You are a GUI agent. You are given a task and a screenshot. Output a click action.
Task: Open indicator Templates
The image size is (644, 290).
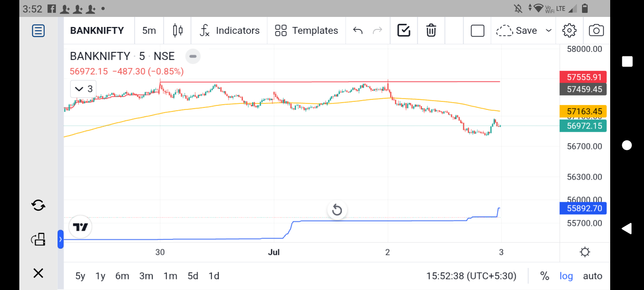(306, 31)
